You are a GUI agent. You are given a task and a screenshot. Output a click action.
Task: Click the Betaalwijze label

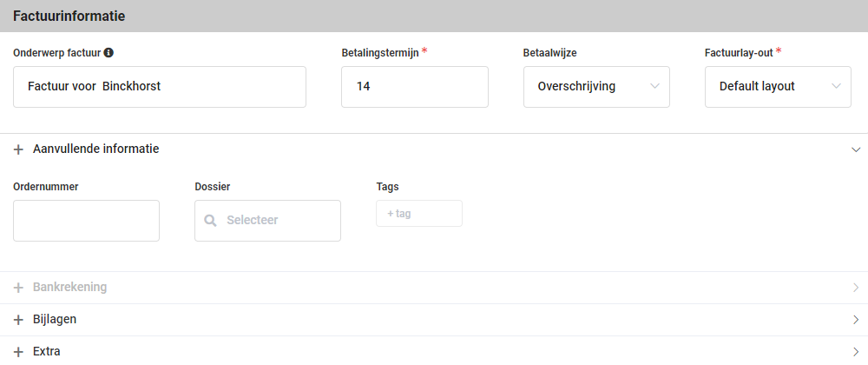tap(548, 53)
